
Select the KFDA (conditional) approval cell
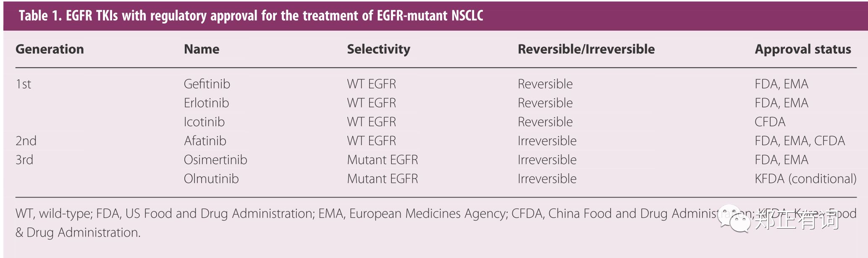(x=805, y=179)
